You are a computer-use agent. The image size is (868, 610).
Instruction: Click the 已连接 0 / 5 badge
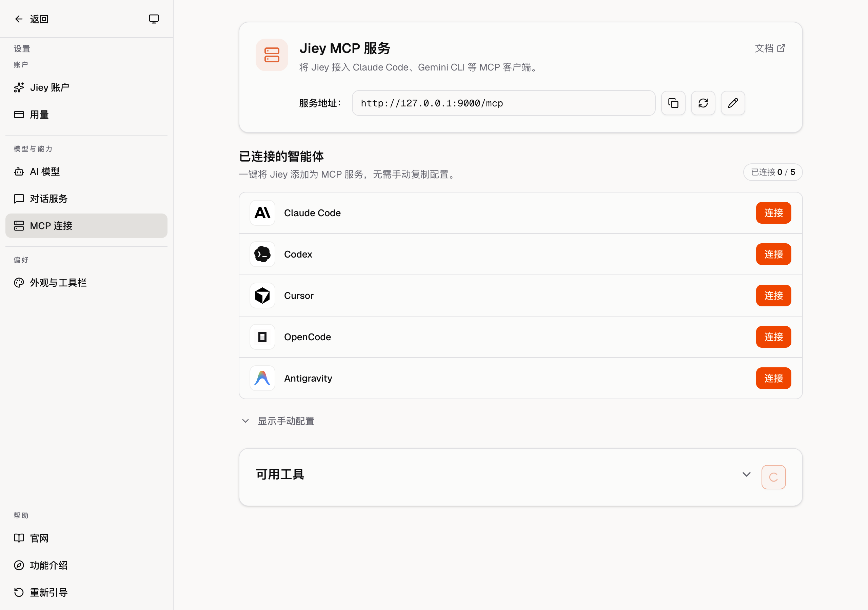pyautogui.click(x=773, y=172)
